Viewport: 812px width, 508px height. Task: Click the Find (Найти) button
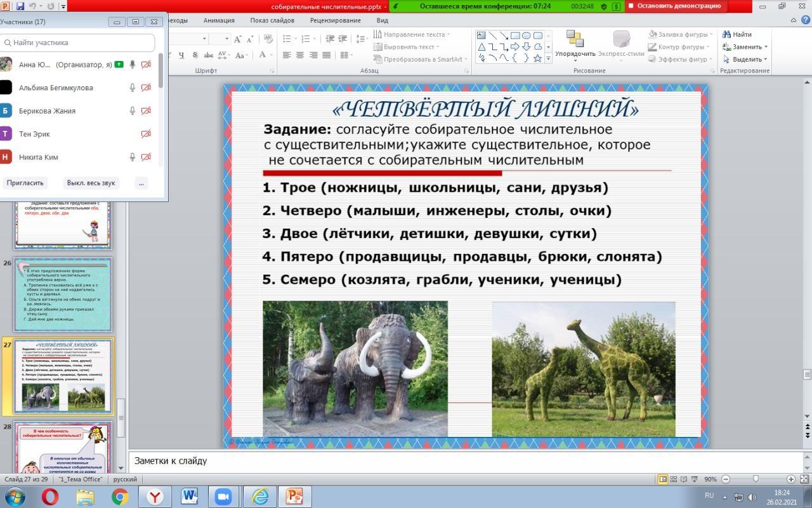coord(737,34)
